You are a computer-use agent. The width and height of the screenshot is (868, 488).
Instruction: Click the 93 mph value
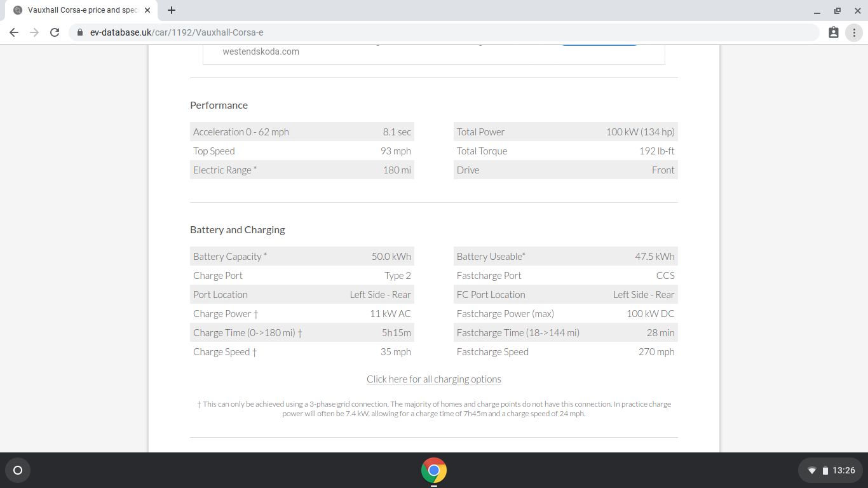coord(396,151)
